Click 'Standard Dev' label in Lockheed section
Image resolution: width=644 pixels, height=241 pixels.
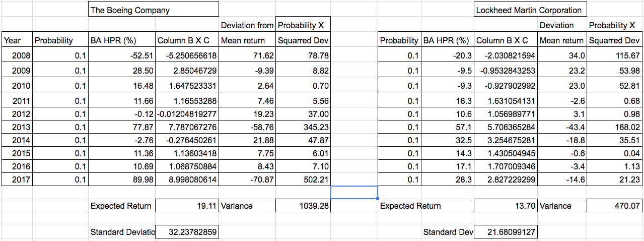(x=448, y=232)
